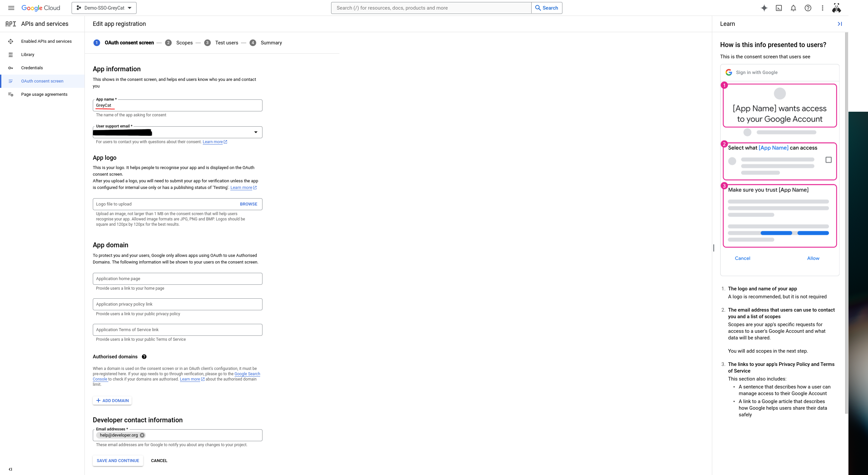This screenshot has height=475, width=868.
Task: Open Page usage agreements
Action: (x=42, y=94)
